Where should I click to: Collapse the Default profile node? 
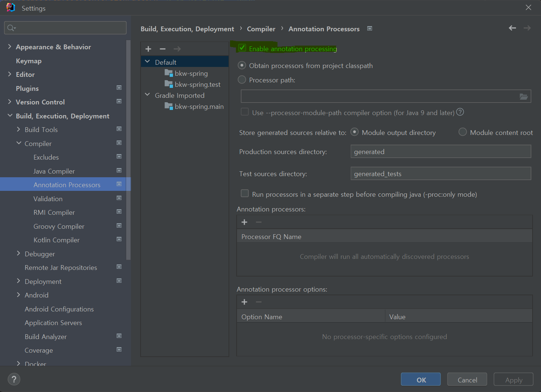tap(148, 61)
